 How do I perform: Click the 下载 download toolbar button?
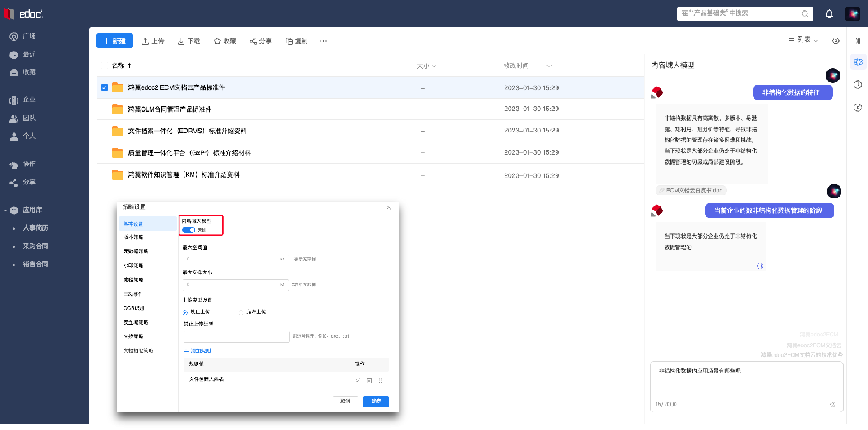point(189,41)
